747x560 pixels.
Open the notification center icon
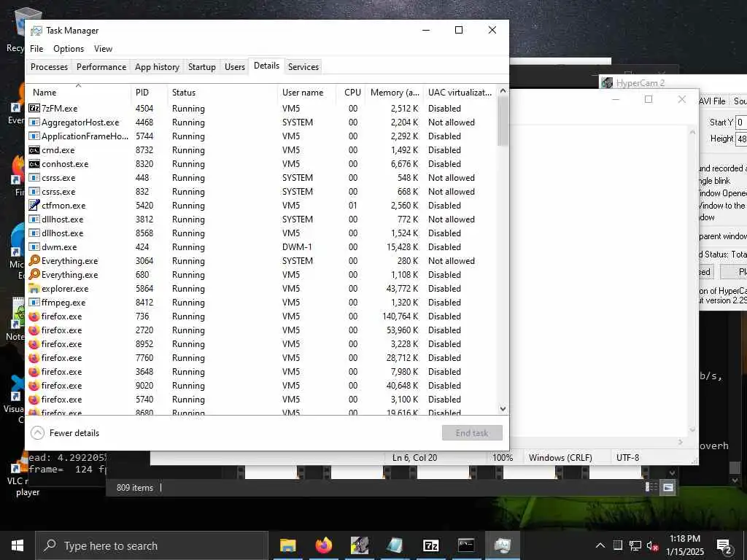pyautogui.click(x=724, y=545)
